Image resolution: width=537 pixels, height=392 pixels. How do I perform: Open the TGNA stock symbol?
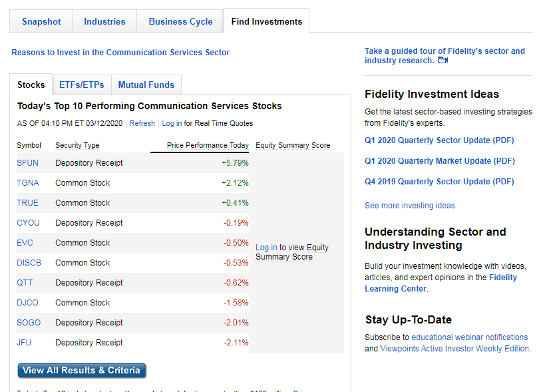[28, 183]
